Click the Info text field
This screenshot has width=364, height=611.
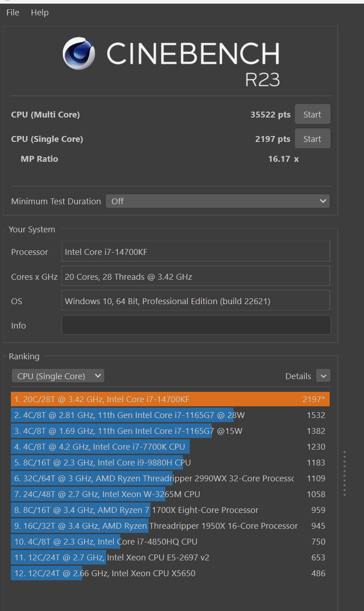pos(196,325)
